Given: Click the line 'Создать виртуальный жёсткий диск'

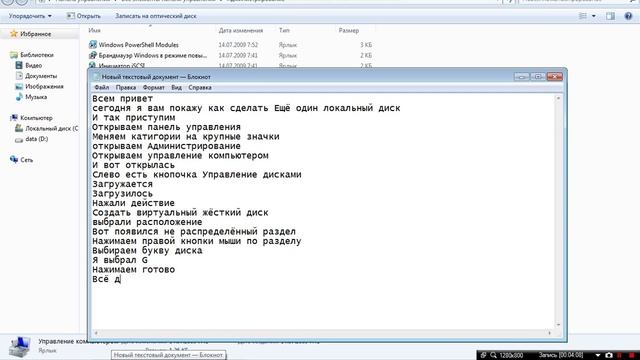Looking at the screenshot, I should pos(180,213).
